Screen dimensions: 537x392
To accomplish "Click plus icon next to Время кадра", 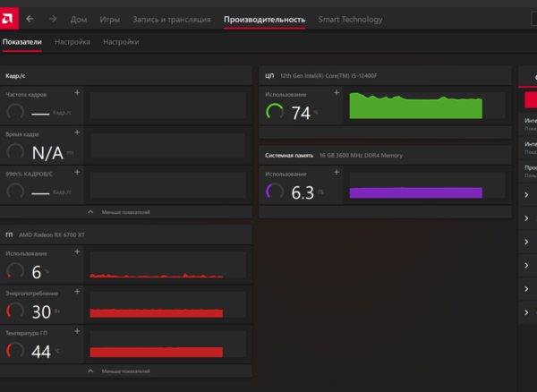I will 76,133.
